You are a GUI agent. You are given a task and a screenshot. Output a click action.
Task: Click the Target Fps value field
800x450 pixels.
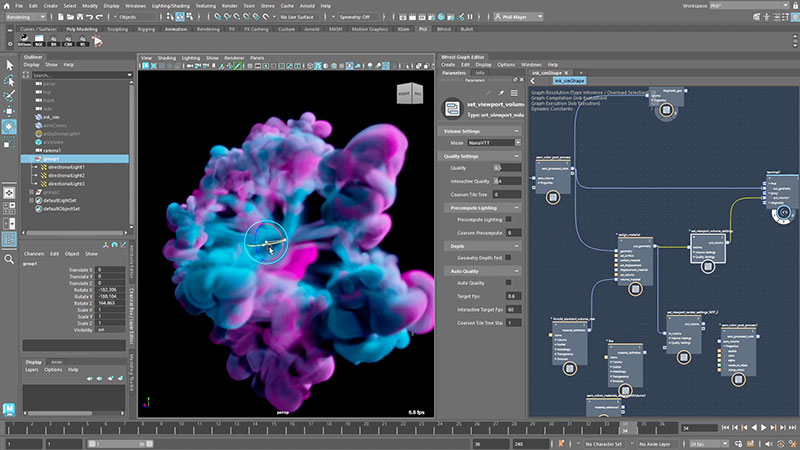[x=514, y=296]
